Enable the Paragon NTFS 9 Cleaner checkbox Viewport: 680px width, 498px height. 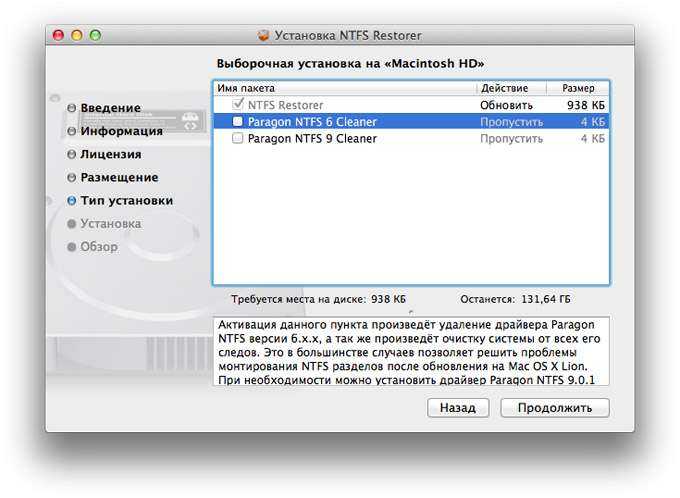237,138
